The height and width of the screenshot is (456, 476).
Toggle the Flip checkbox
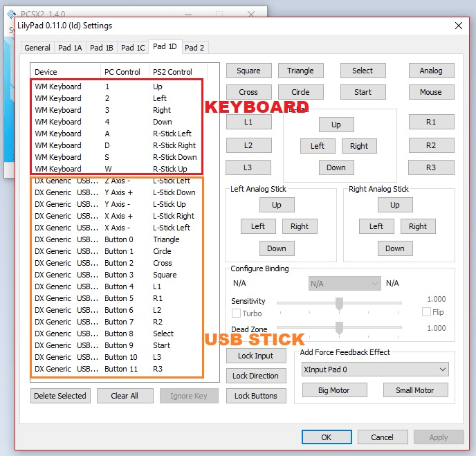(426, 312)
